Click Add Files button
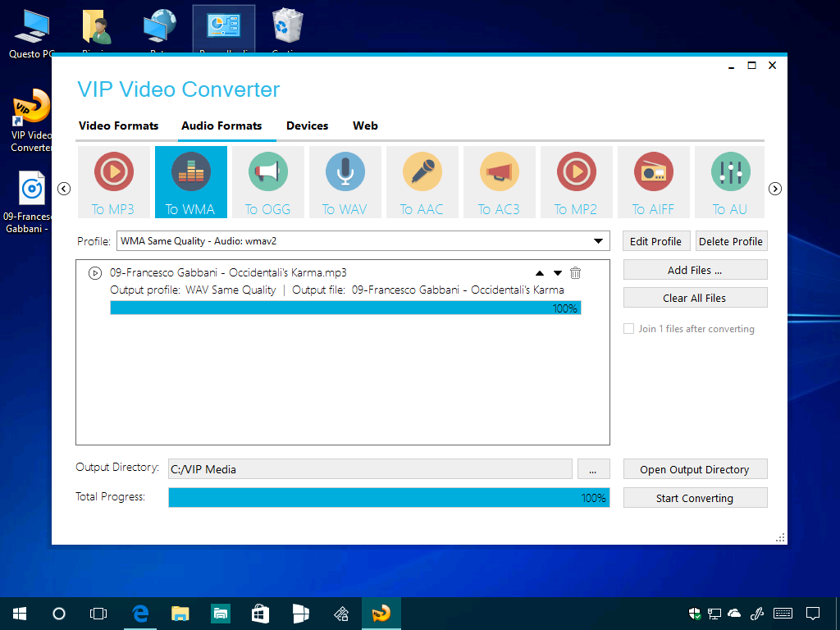 [x=695, y=270]
